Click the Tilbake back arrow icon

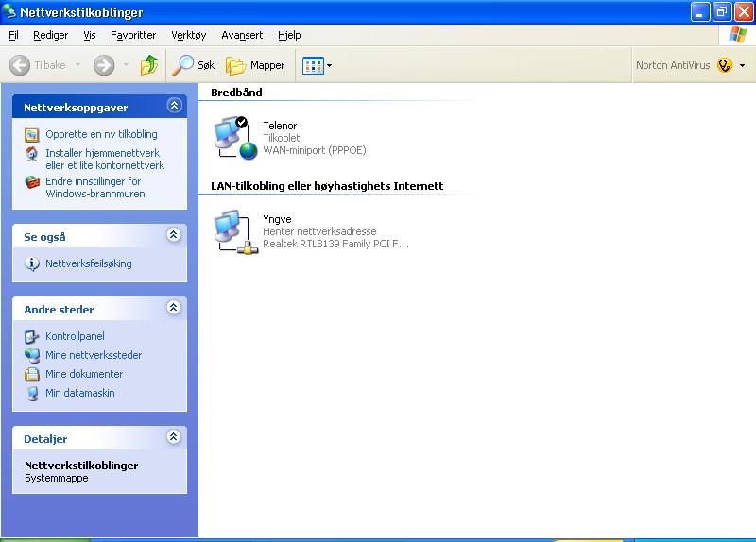tap(20, 65)
